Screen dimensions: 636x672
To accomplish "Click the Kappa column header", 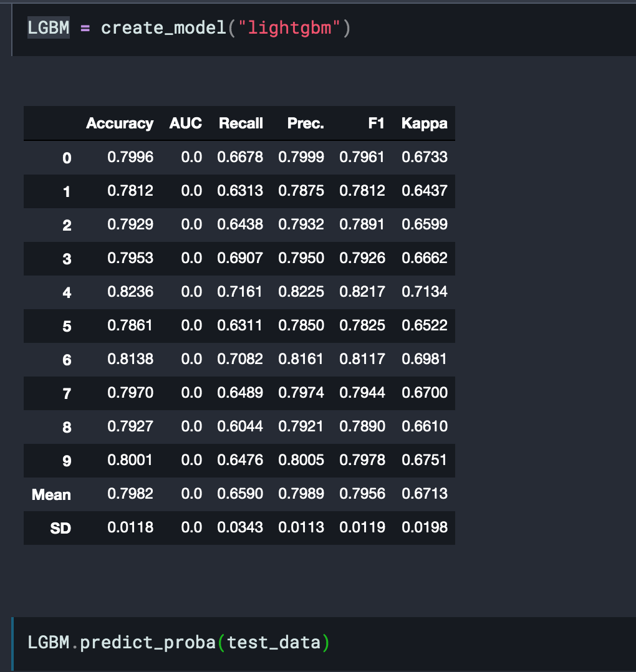I will tap(424, 123).
